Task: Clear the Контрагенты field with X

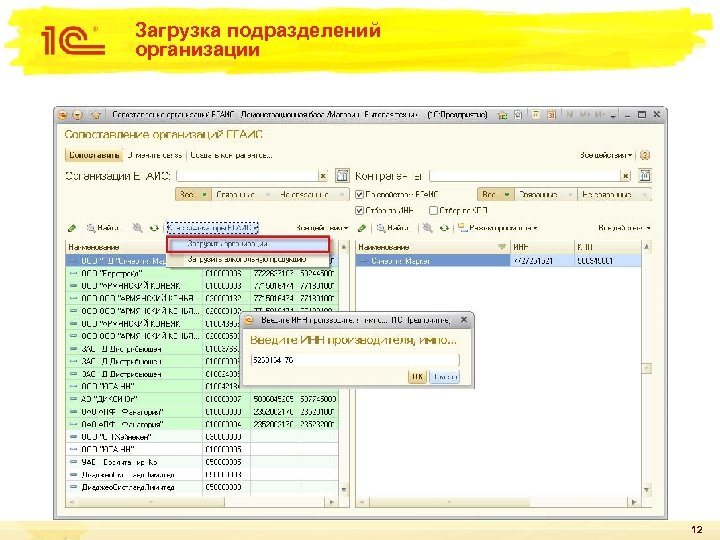Action: [625, 176]
